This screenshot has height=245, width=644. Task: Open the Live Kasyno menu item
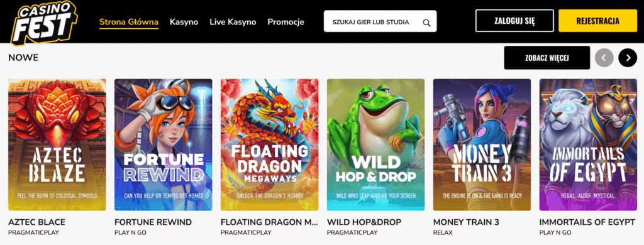[x=233, y=22]
